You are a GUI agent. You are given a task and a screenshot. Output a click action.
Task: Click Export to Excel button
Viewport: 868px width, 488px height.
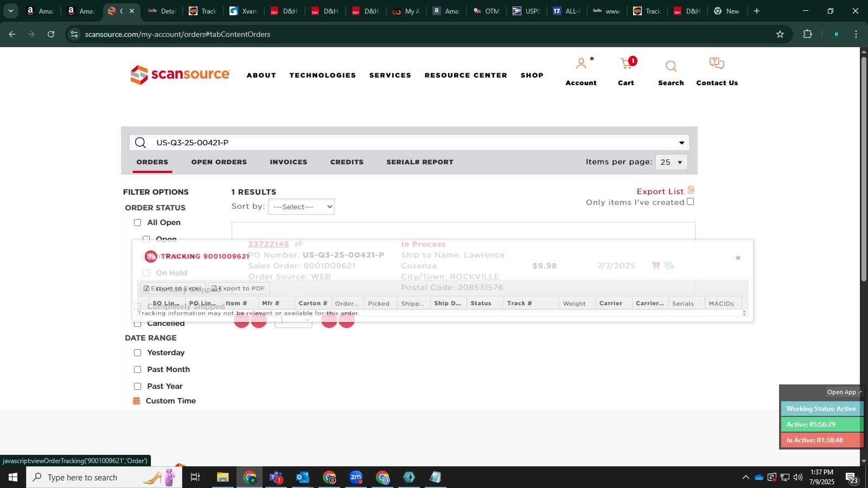point(173,288)
